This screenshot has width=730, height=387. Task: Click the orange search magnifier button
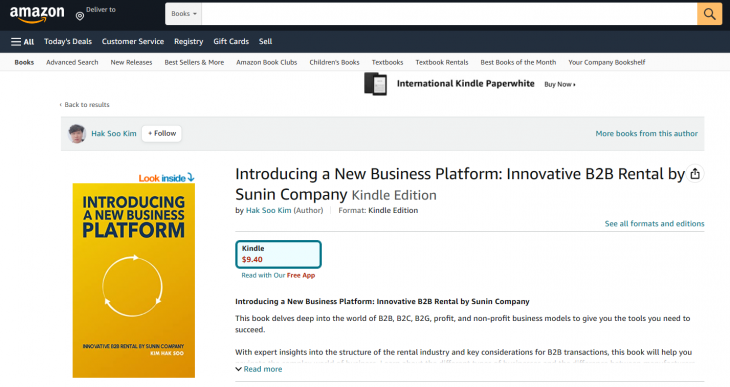[709, 14]
